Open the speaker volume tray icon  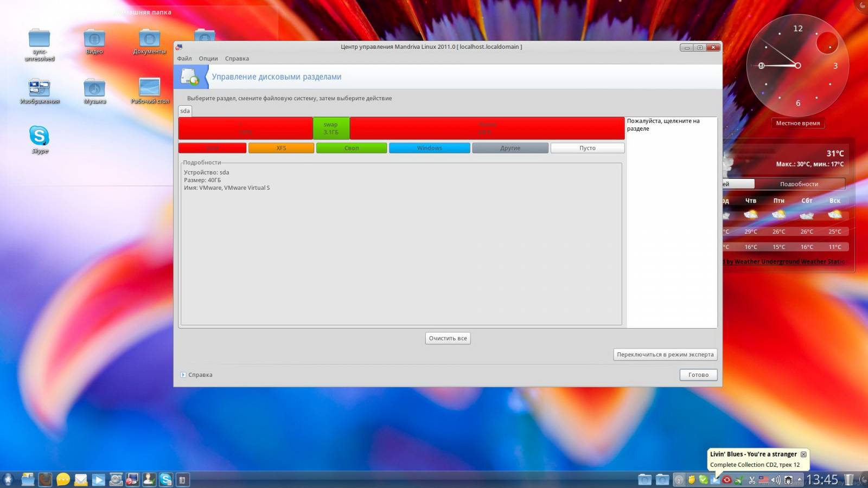pos(776,479)
